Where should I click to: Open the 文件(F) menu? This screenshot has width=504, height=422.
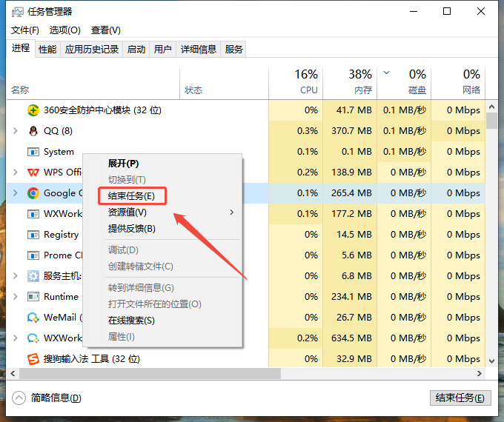click(x=25, y=30)
